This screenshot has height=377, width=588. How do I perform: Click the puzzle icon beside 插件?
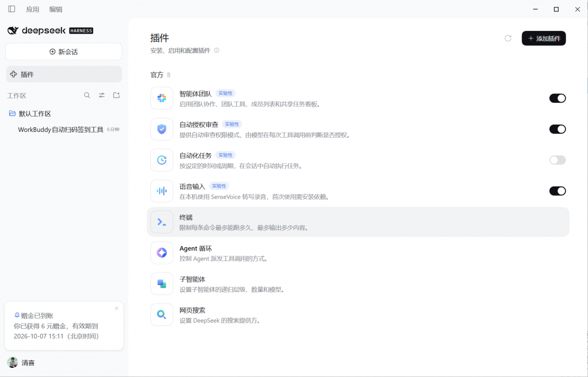click(x=14, y=74)
